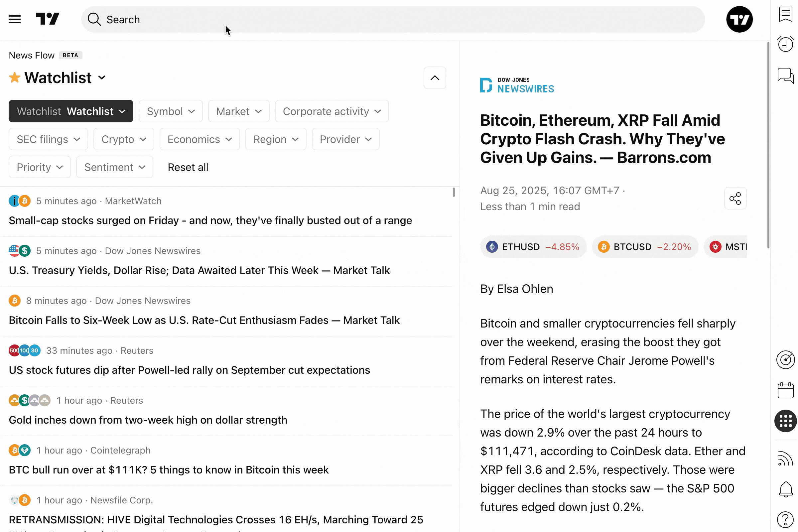Open the Sentiment filter dropdown
Image resolution: width=798 pixels, height=532 pixels.
coord(115,167)
